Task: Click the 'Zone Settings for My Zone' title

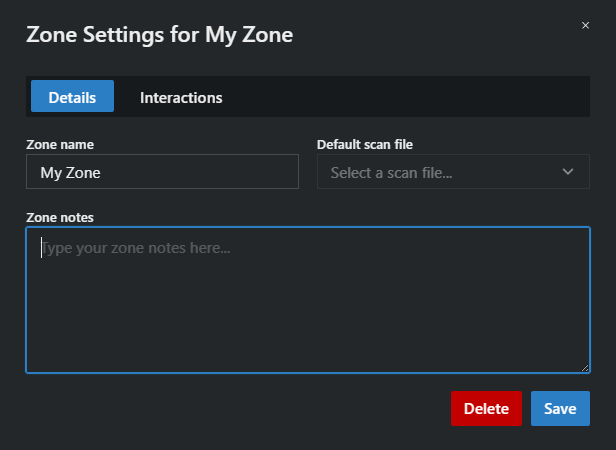Action: 159,35
